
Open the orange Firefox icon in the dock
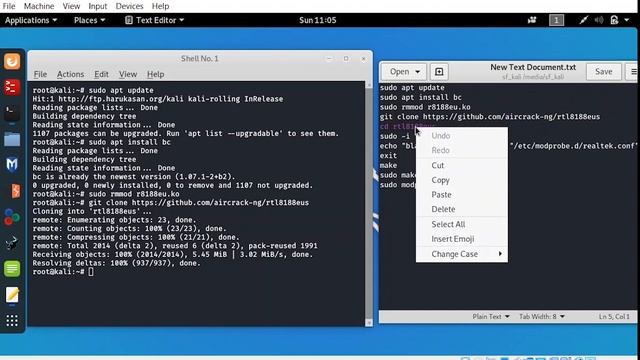[x=12, y=62]
